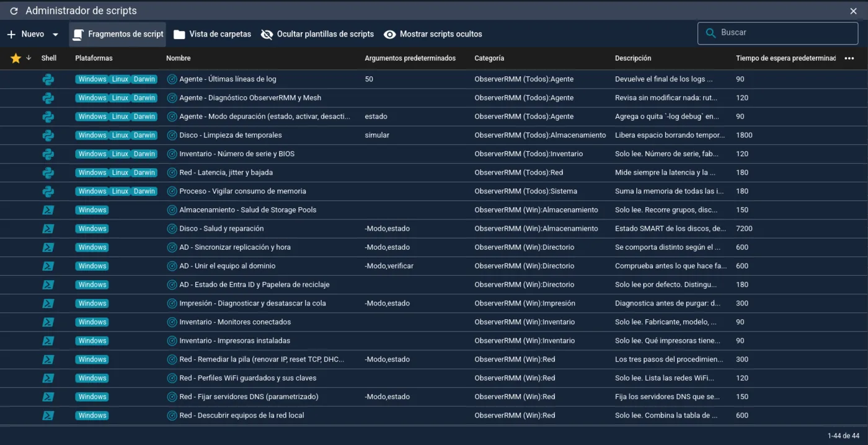Open the Nuevo dropdown arrow

[56, 35]
